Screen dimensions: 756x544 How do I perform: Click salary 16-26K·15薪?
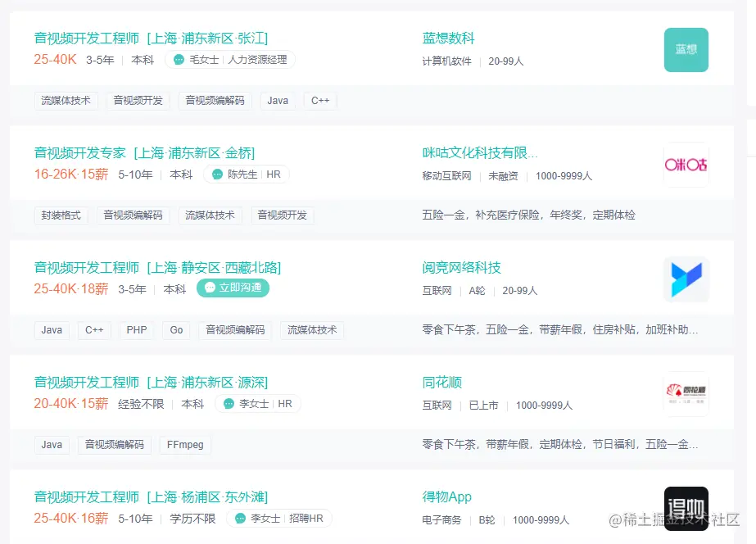pyautogui.click(x=71, y=175)
